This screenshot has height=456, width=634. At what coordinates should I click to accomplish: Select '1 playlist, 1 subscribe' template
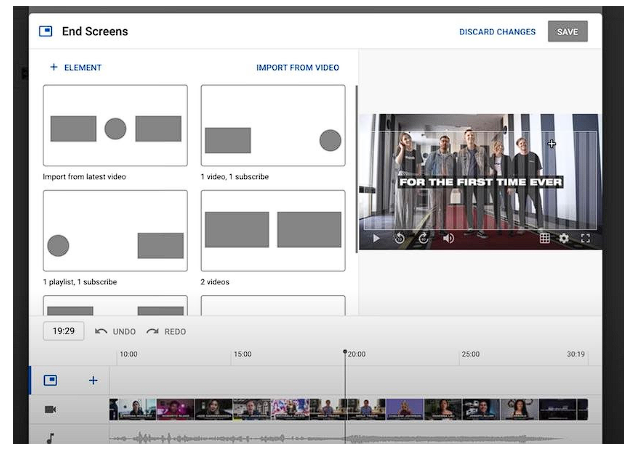point(115,230)
